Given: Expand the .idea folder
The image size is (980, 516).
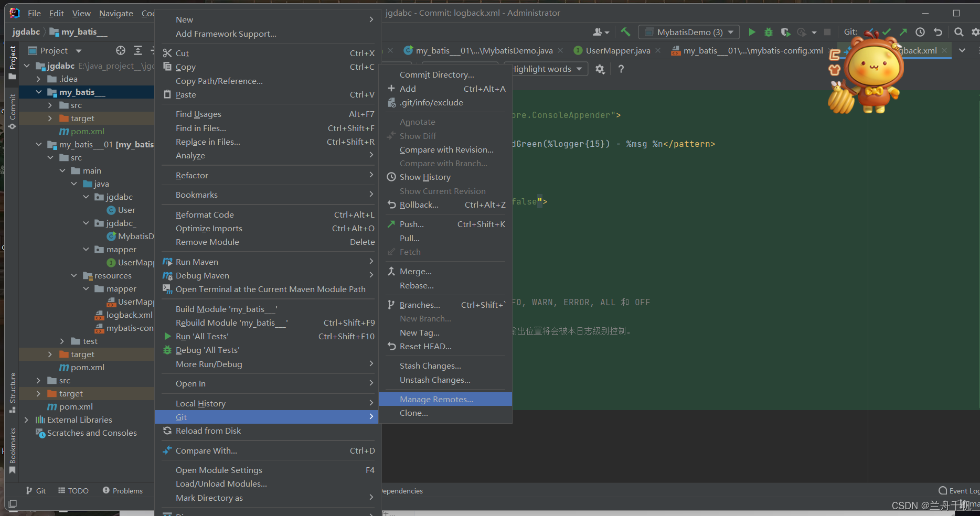Looking at the screenshot, I should pyautogui.click(x=38, y=79).
